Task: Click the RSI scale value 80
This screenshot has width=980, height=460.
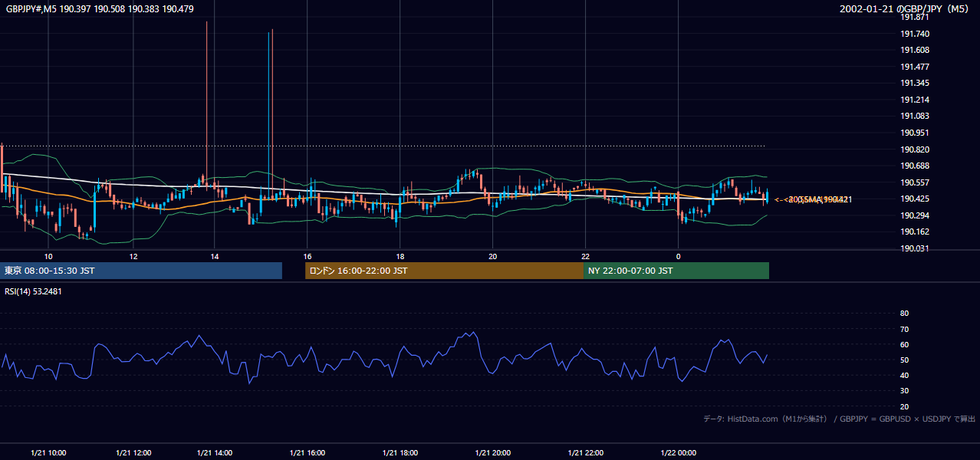Action: coord(904,314)
